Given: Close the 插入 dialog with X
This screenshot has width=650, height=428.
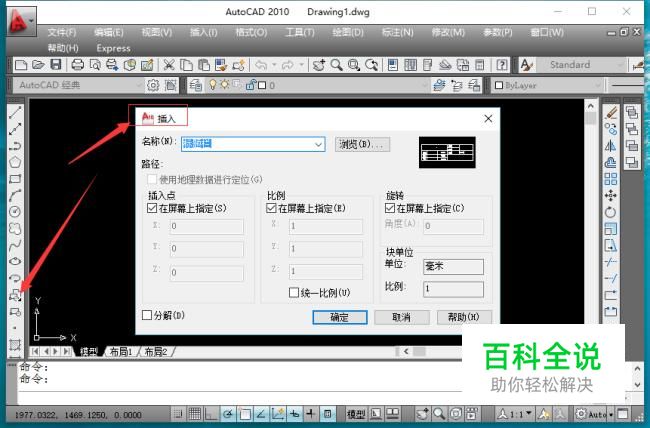Looking at the screenshot, I should tap(488, 119).
